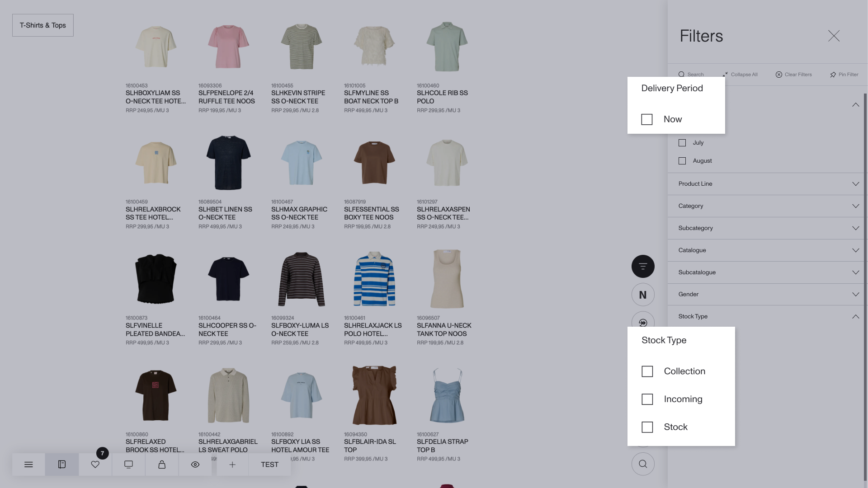Expand the Product Line filter section
The image size is (868, 488).
point(767,184)
